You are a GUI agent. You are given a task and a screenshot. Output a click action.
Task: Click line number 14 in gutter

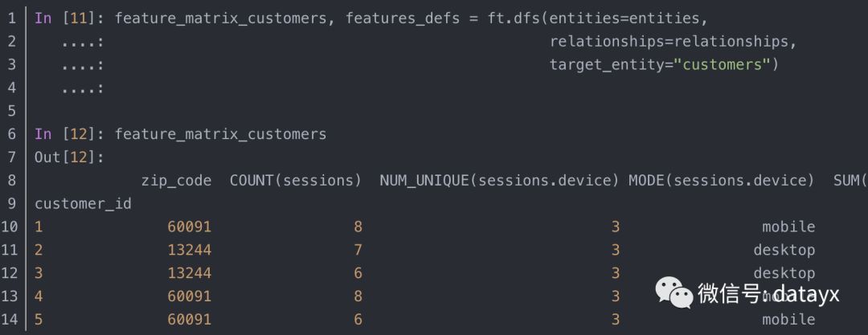(x=12, y=320)
